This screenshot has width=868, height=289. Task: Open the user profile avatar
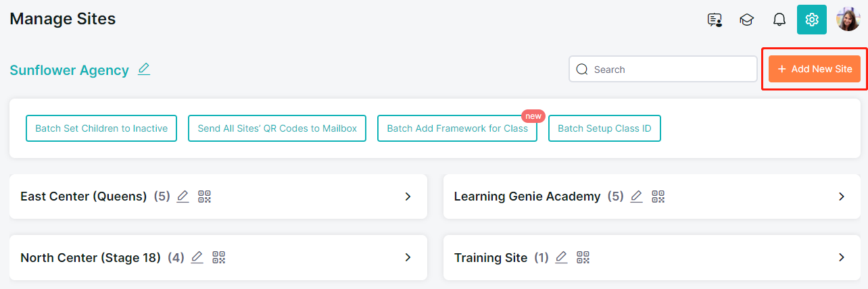(848, 20)
